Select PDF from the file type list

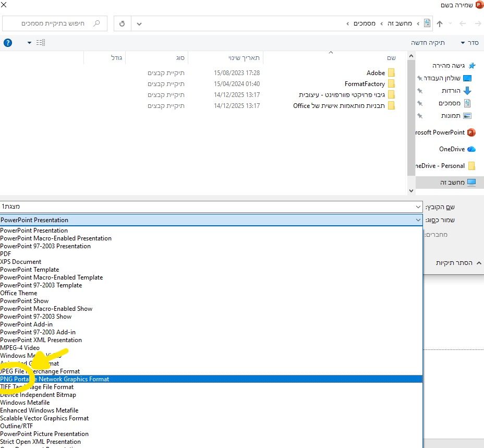(x=6, y=254)
